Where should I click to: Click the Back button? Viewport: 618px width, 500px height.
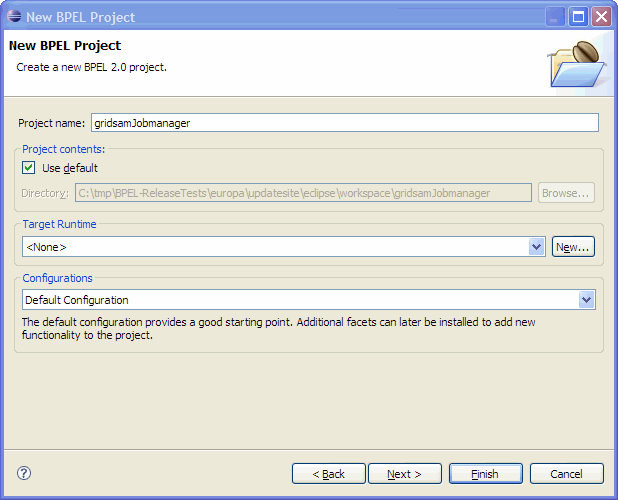click(x=329, y=474)
